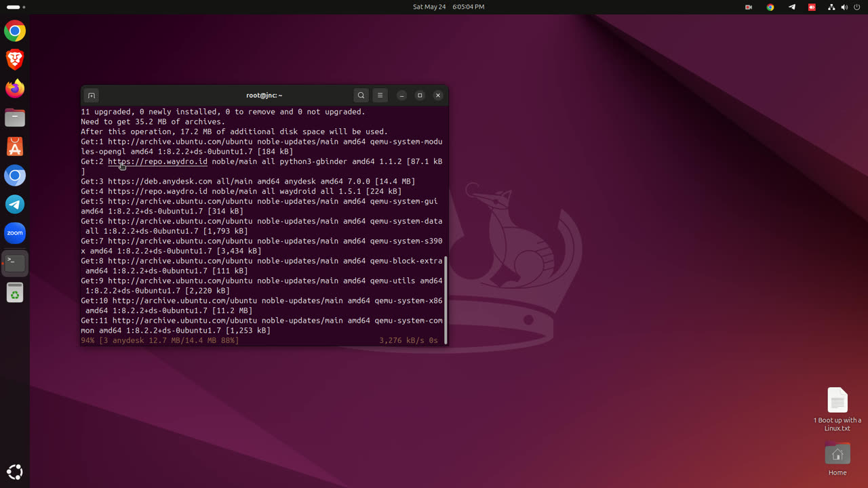Click the screen recording indicator in top bar

tap(749, 7)
